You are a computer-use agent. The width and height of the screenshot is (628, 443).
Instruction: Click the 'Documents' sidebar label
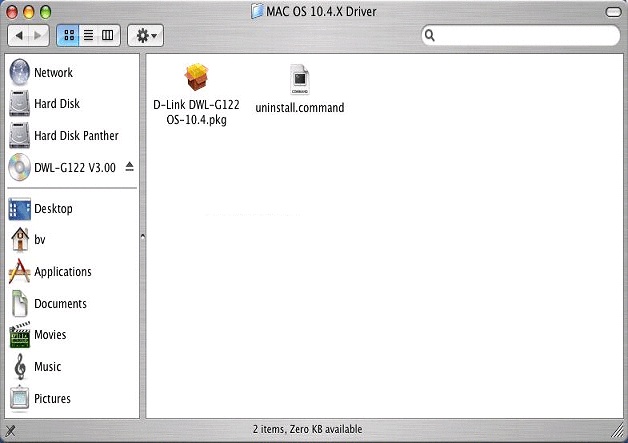point(60,304)
